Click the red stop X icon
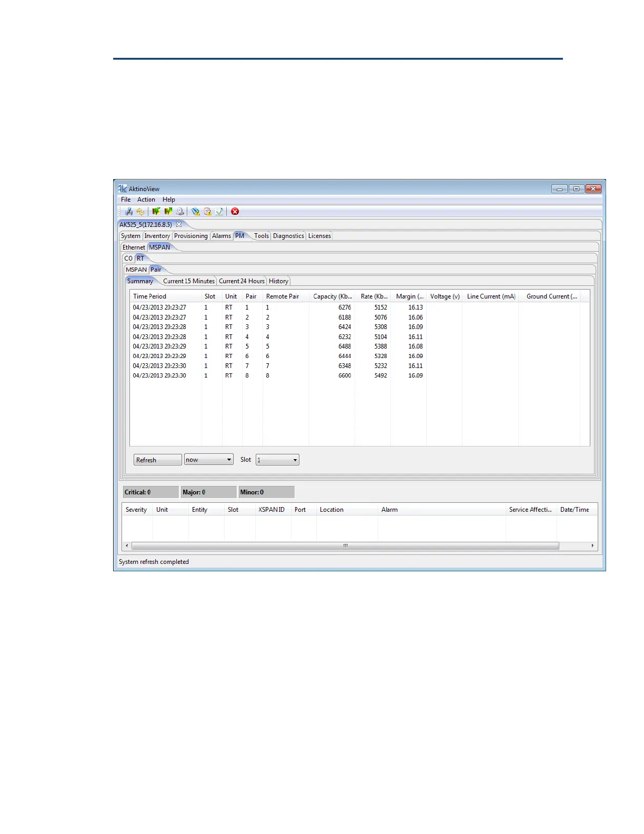The height and width of the screenshot is (834, 644). coord(235,211)
